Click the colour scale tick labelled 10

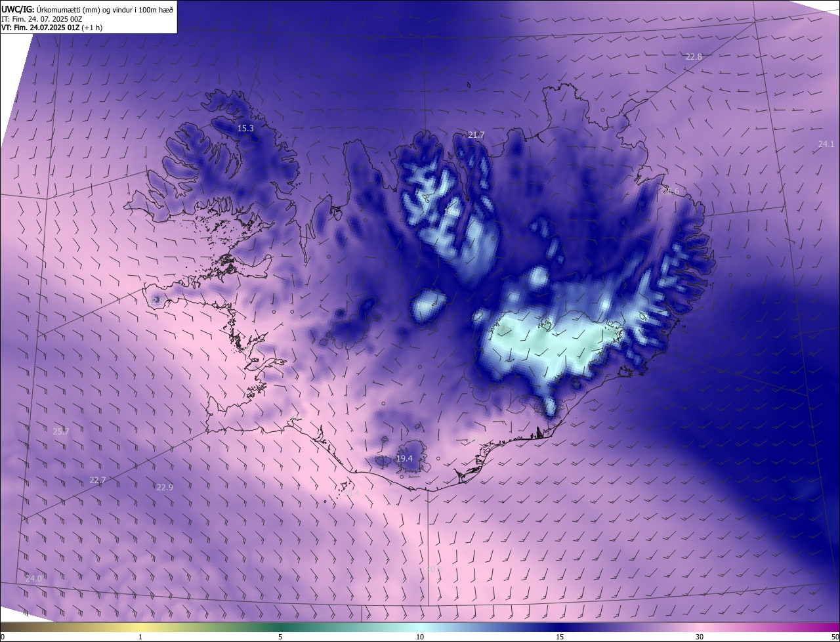pos(420,637)
